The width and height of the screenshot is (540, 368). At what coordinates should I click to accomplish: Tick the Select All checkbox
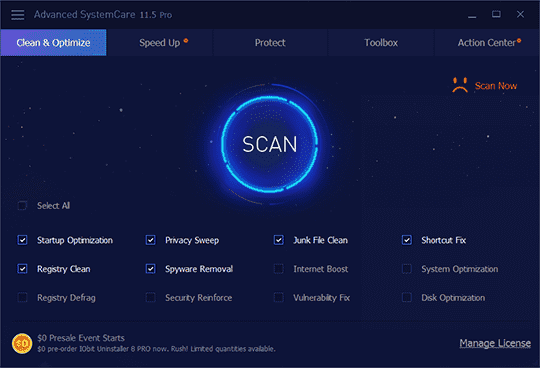point(22,206)
